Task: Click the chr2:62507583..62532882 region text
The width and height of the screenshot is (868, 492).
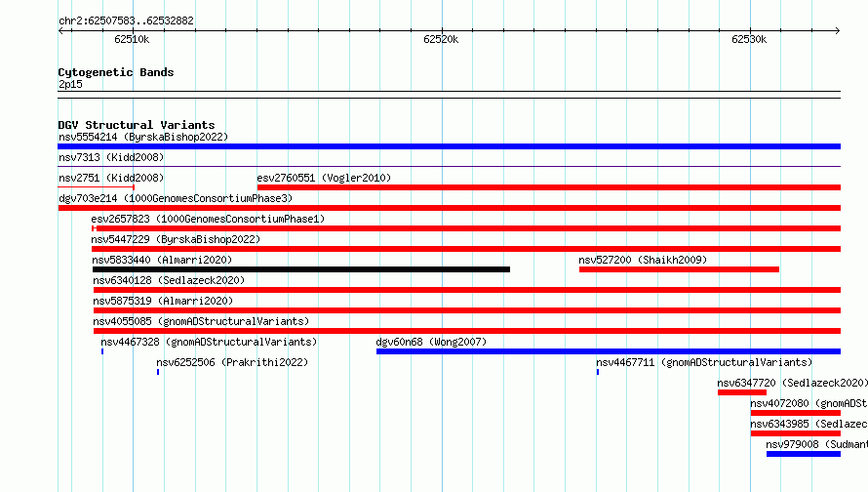Action: (126, 20)
